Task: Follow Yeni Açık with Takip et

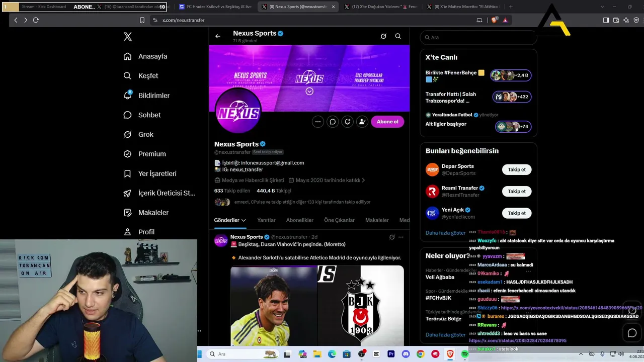Action: [x=517, y=213]
